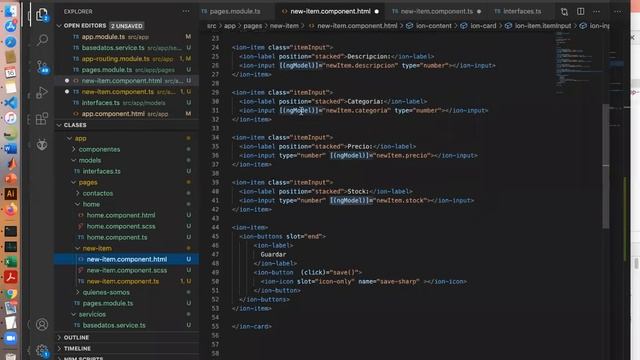The image size is (640, 360).
Task: Open Adobe Illustrator from the dock
Action: [x=11, y=194]
